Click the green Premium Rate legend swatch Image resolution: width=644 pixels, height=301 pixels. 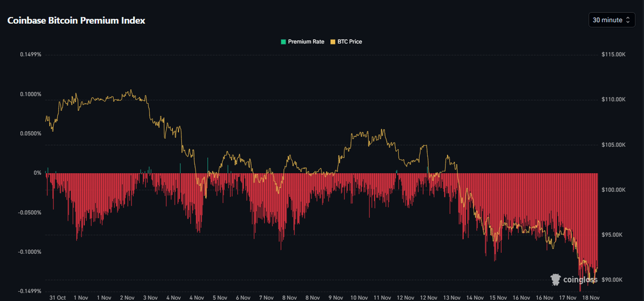(283, 41)
